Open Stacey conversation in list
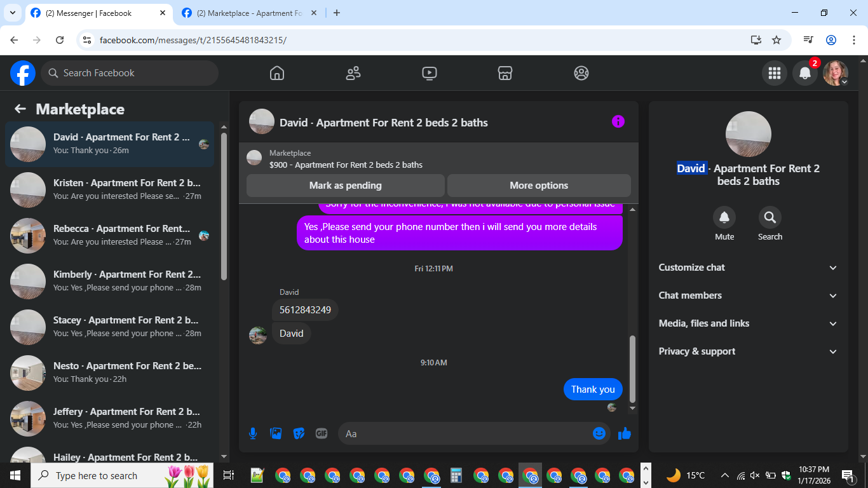The height and width of the screenshot is (488, 868). point(109,327)
